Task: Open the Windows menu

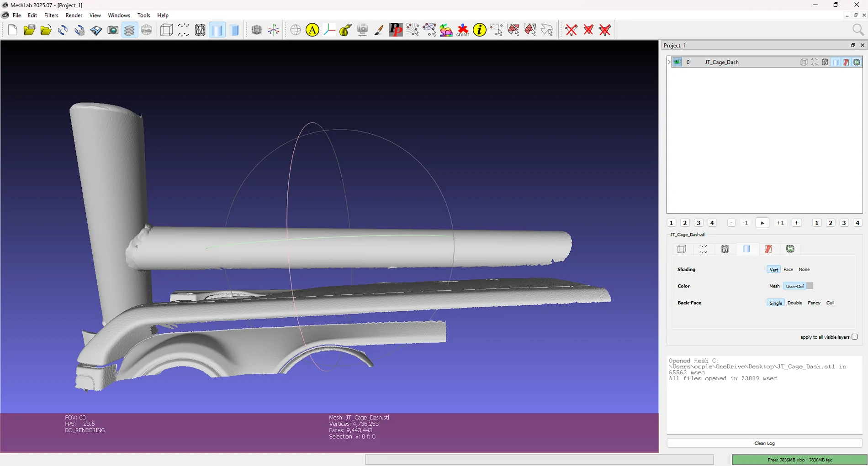Action: pos(119,15)
